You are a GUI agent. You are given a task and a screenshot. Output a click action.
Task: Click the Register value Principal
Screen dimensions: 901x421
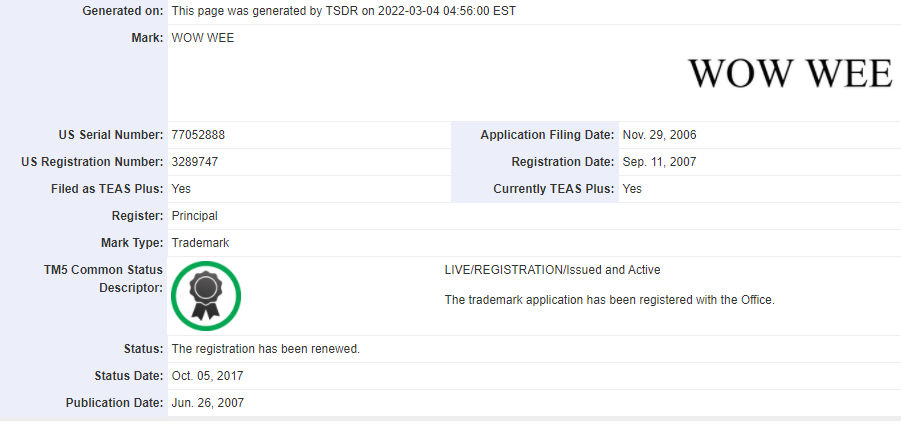194,216
